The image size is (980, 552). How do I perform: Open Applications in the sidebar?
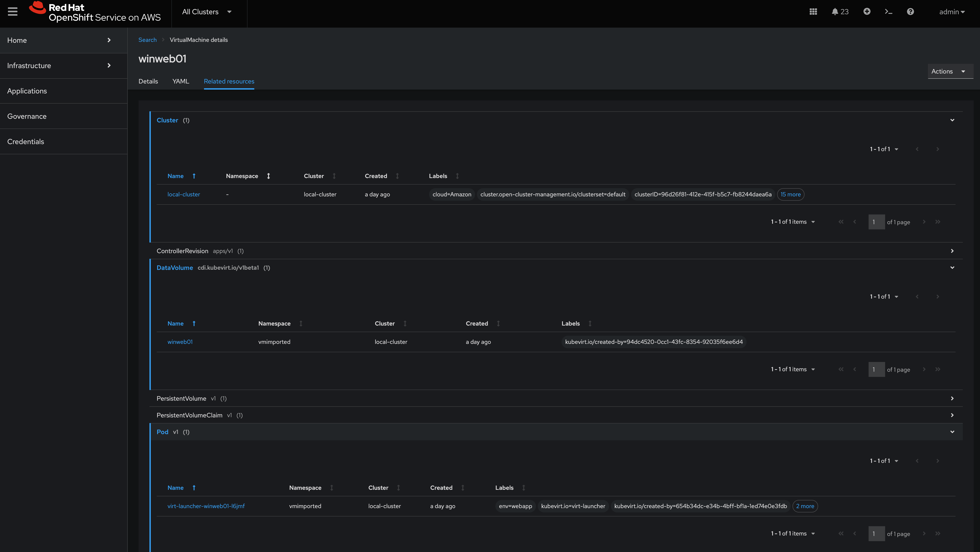click(64, 91)
